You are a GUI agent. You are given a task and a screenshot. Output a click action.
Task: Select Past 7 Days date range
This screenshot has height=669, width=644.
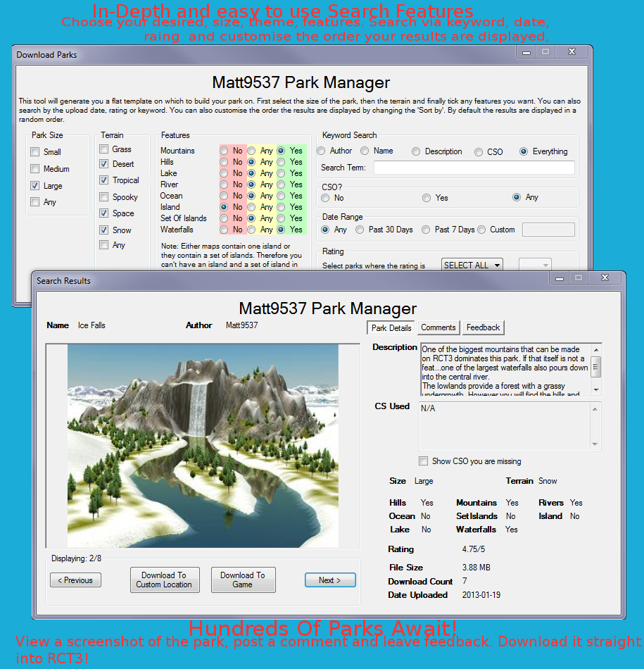click(x=426, y=230)
